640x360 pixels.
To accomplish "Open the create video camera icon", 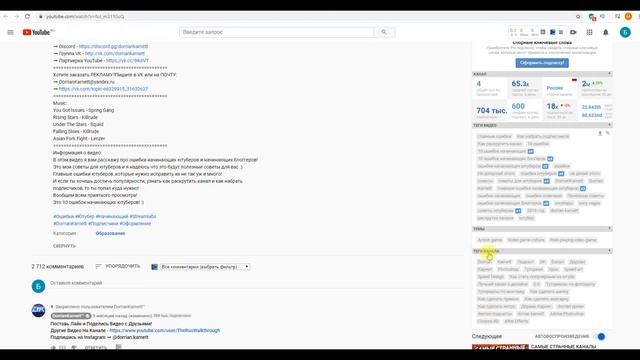I will tap(573, 32).
